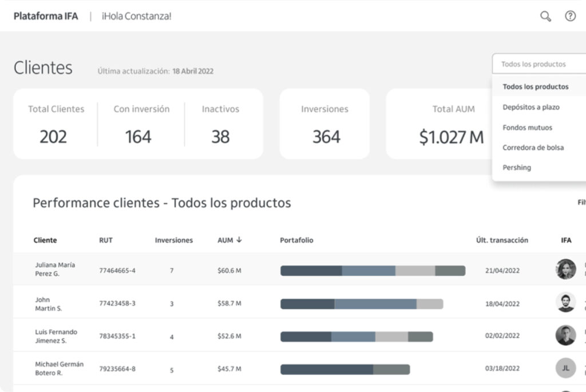Click the search magnifier icon
Screen dimensions: 586x392
(x=545, y=16)
